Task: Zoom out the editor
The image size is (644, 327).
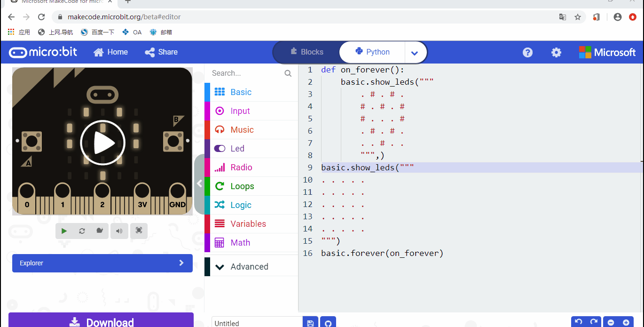Action: click(611, 322)
